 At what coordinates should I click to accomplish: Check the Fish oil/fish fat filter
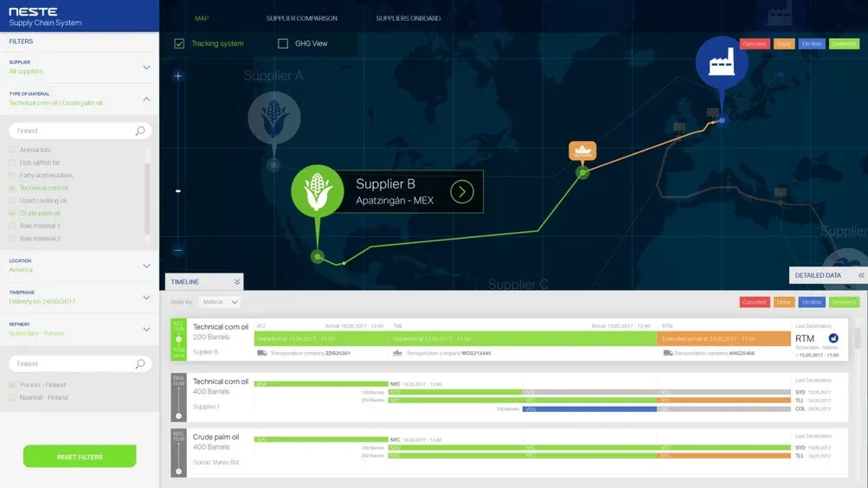click(x=12, y=163)
